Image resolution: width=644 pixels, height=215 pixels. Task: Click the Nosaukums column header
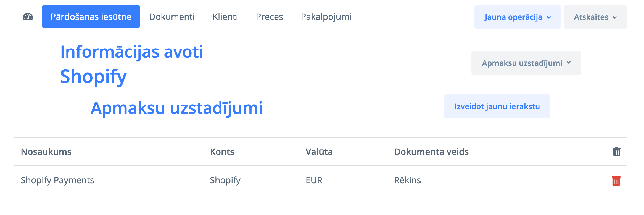tap(46, 152)
